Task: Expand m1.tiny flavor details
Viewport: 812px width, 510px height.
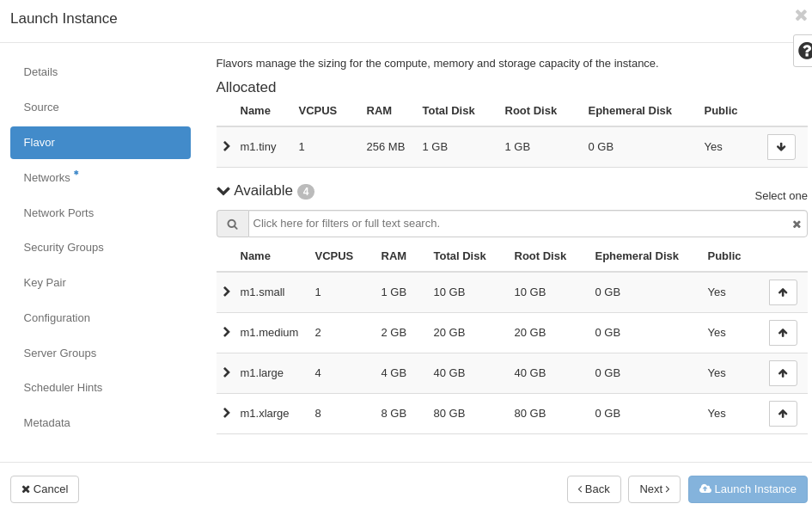Action: (x=226, y=146)
